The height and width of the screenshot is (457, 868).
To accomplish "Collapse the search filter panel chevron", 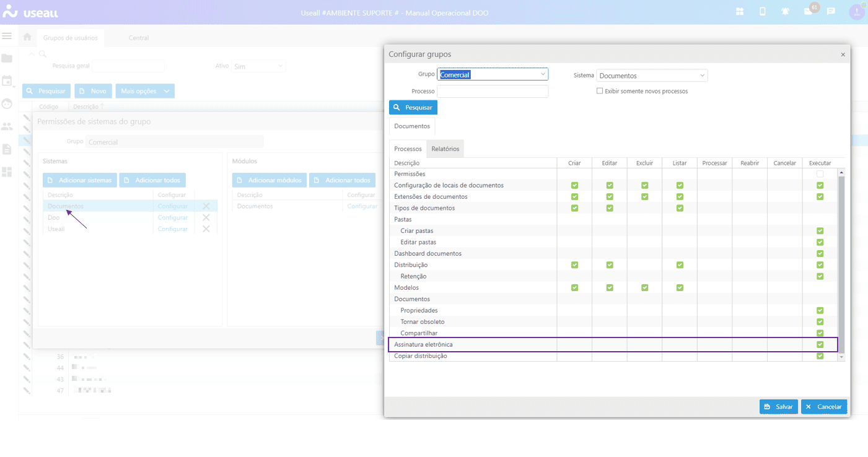I will (x=32, y=54).
